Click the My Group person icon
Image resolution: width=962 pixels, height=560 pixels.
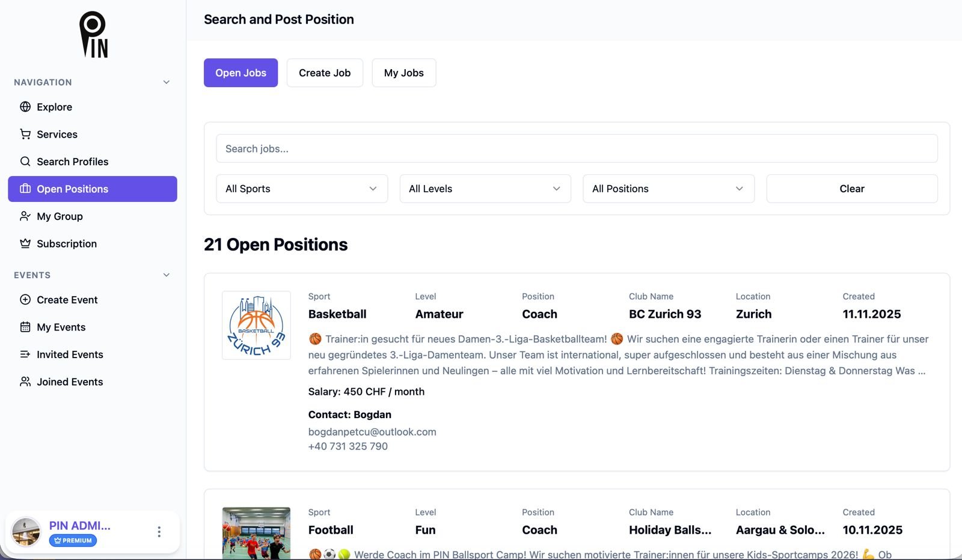pos(25,216)
